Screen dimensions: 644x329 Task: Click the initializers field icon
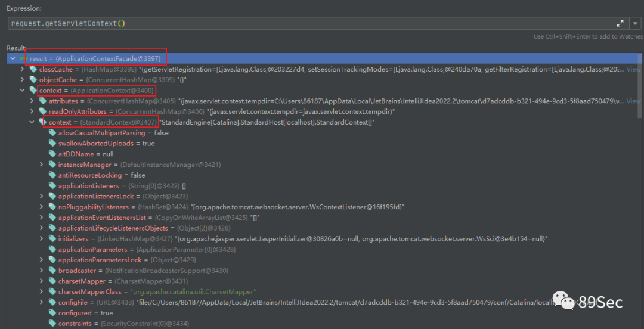click(x=52, y=238)
